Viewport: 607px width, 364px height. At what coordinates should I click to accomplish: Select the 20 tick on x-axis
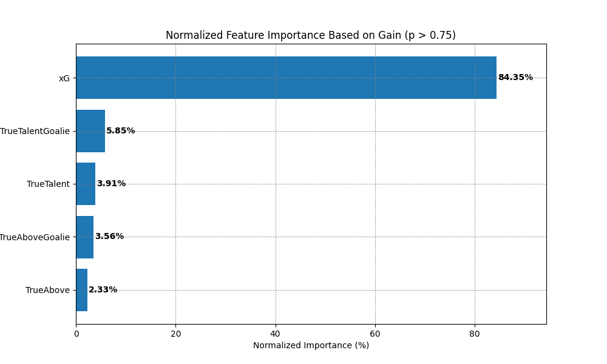pos(175,333)
